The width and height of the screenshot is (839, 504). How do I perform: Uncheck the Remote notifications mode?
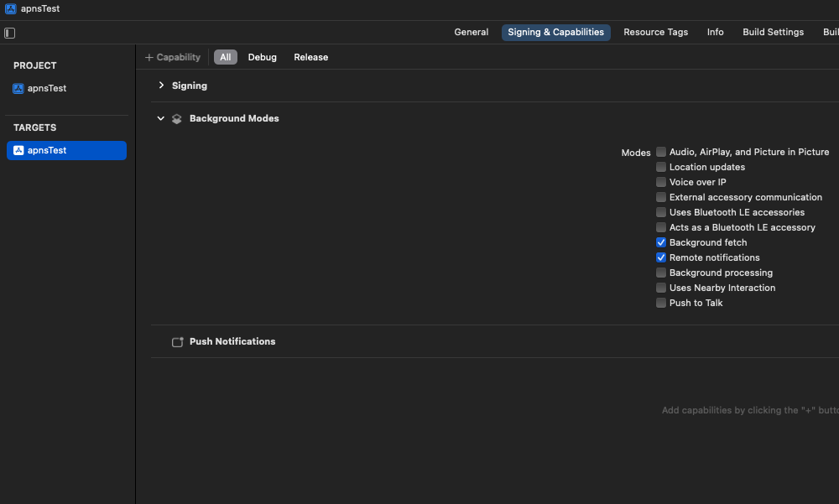[661, 257]
